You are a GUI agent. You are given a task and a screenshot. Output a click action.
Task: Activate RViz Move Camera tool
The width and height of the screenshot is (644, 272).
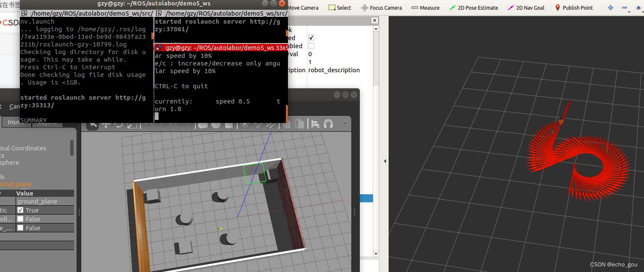point(303,8)
